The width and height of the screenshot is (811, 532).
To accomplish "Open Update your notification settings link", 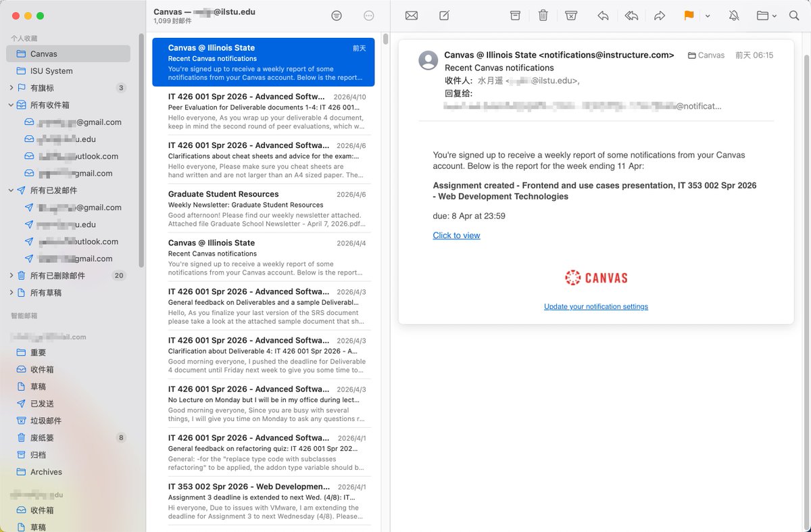I will coord(596,306).
